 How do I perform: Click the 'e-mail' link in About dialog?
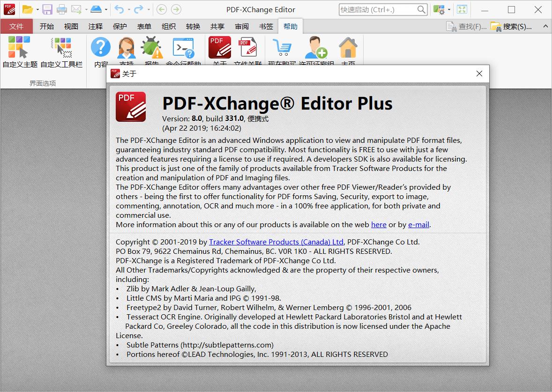418,224
